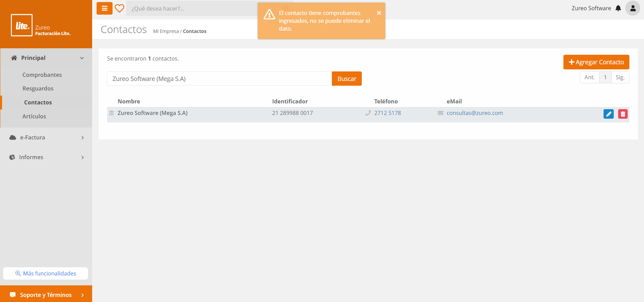The width and height of the screenshot is (644, 302).
Task: Expand Soporte y Términos chevron
Action: click(x=83, y=295)
